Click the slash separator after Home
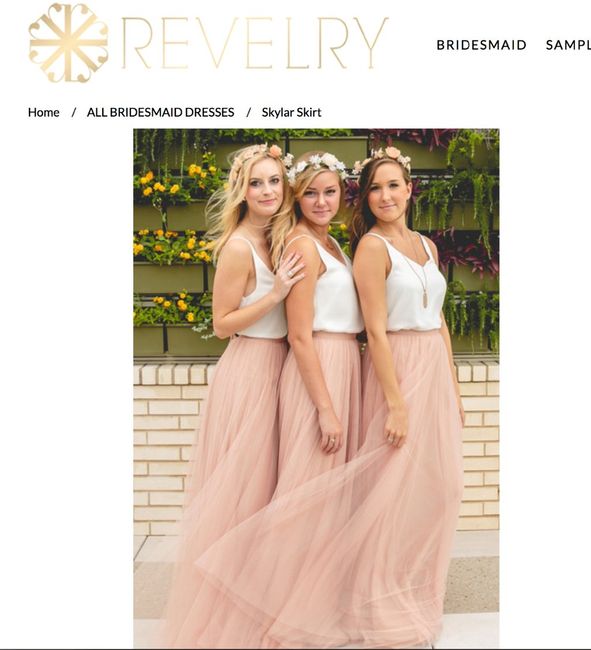Screen dimensions: 591x650 (x=73, y=112)
